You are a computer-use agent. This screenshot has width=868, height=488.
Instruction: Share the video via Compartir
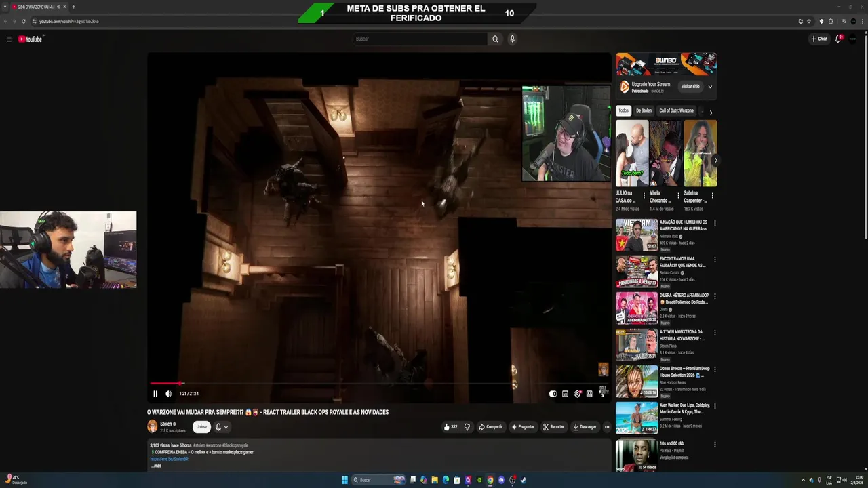coord(490,427)
